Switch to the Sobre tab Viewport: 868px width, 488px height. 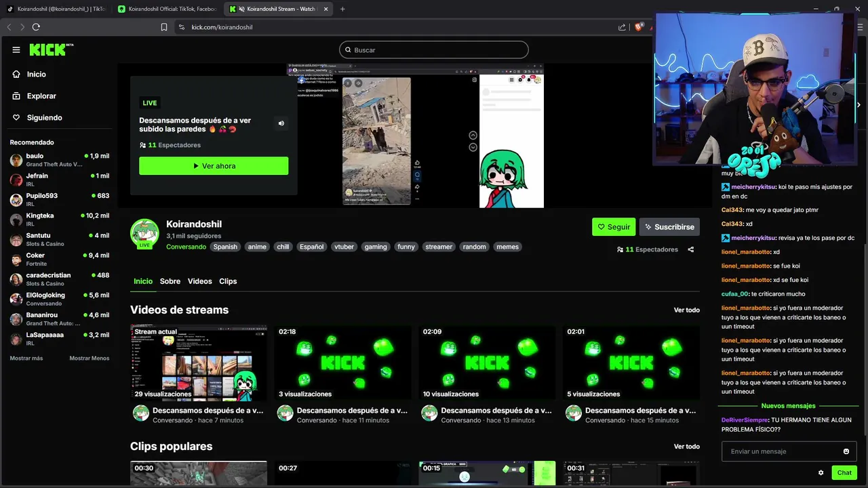[x=170, y=281]
